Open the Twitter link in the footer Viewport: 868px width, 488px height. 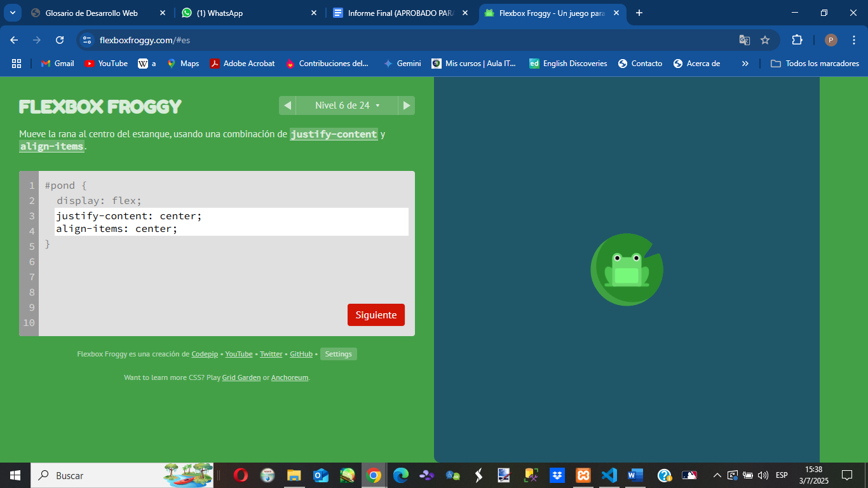point(271,354)
